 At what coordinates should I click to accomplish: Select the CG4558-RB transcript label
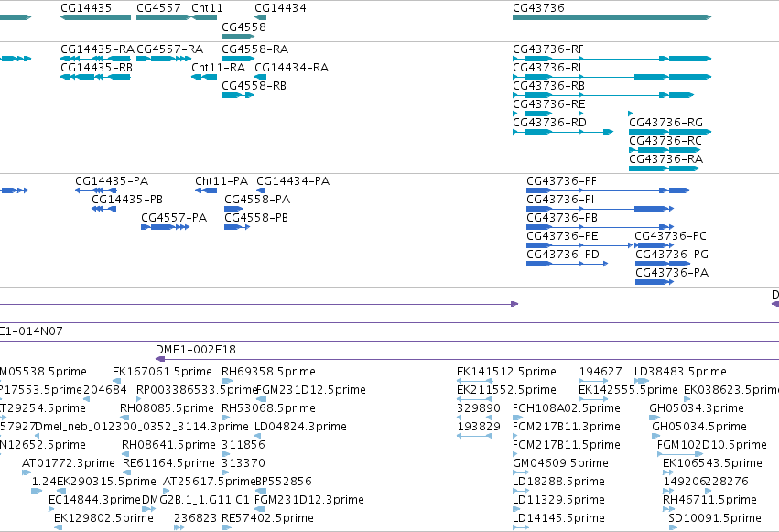pos(254,86)
